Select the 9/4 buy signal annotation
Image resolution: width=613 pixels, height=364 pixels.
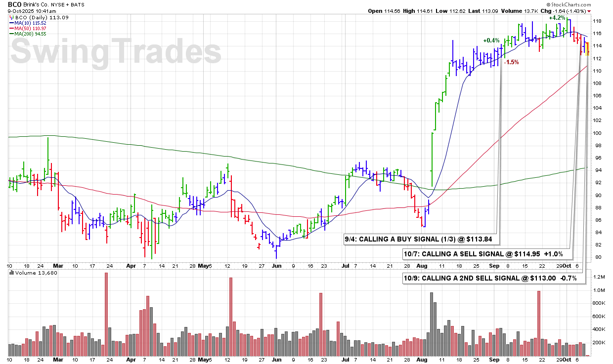coord(422,240)
